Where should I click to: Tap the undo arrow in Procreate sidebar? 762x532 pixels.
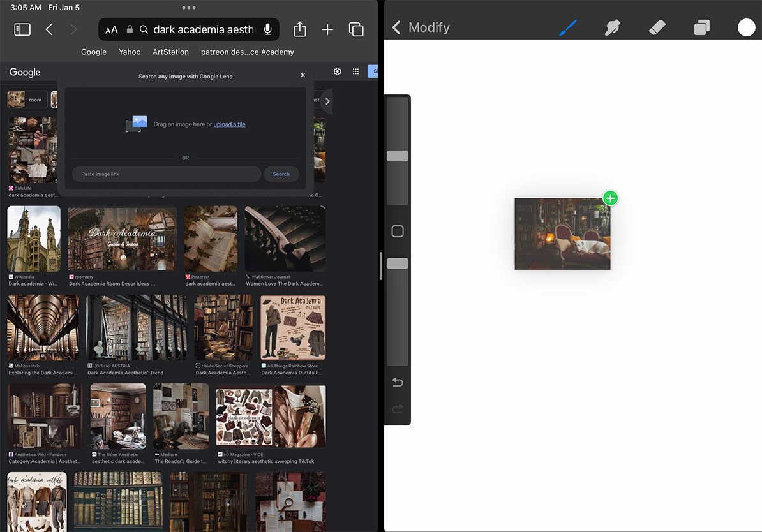coord(397,381)
